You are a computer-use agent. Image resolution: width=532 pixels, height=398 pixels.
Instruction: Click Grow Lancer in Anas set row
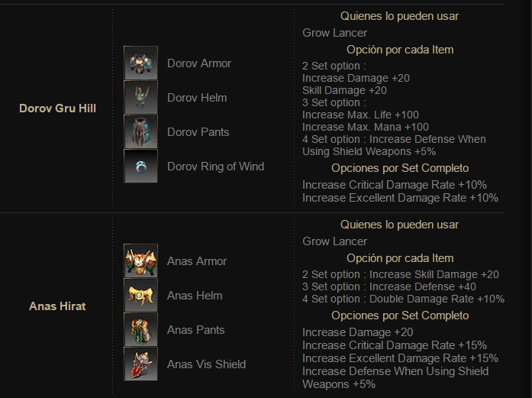tap(334, 241)
